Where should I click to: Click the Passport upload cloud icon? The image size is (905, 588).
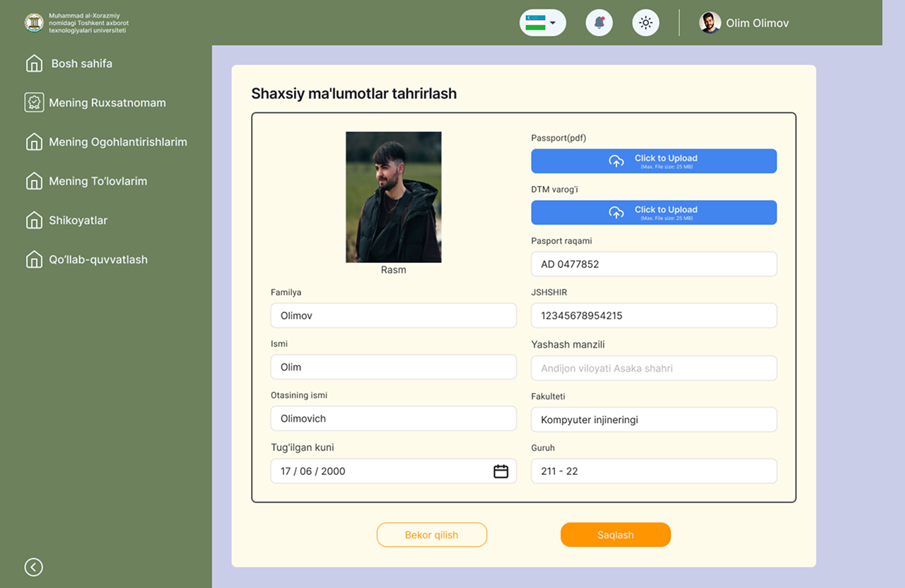tap(617, 161)
